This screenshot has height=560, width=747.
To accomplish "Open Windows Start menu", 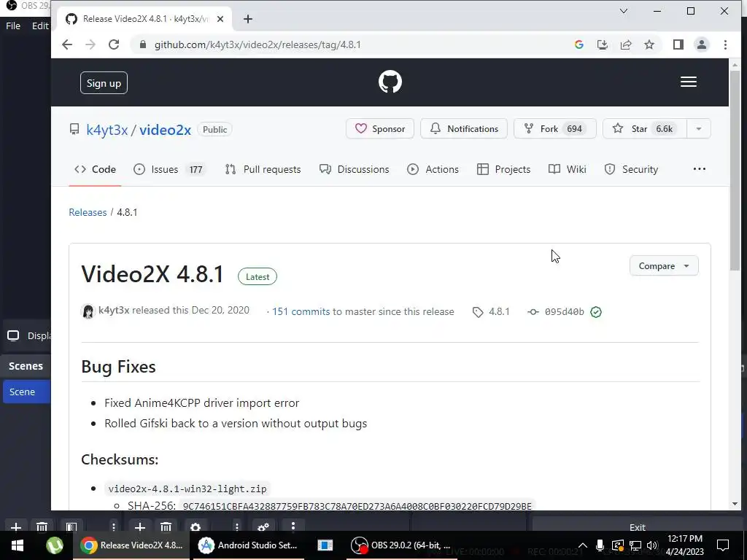I will click(x=18, y=545).
